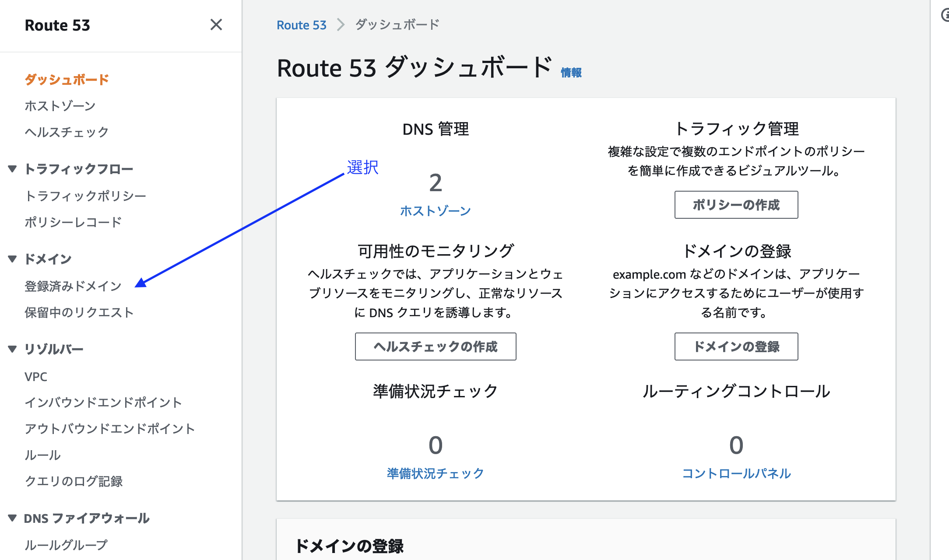Screen dimensions: 949x560
Task: Close the Route 53 side navigation panel
Action: pyautogui.click(x=216, y=25)
